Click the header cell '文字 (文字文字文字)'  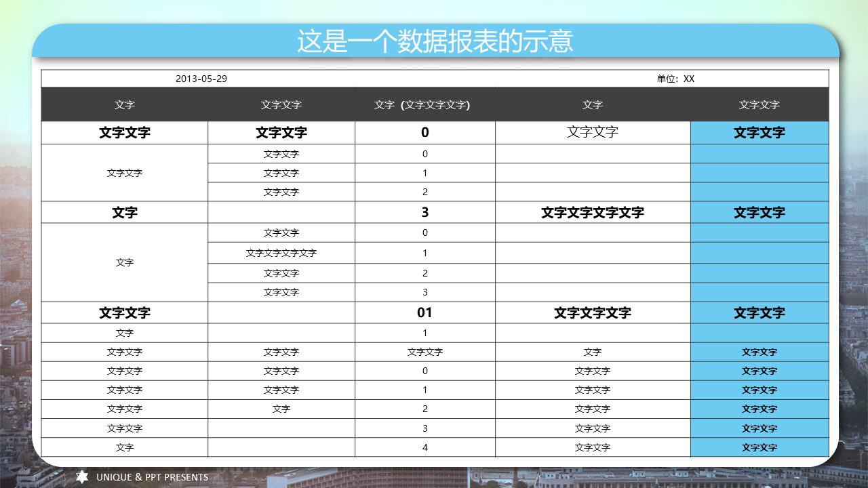click(x=425, y=105)
